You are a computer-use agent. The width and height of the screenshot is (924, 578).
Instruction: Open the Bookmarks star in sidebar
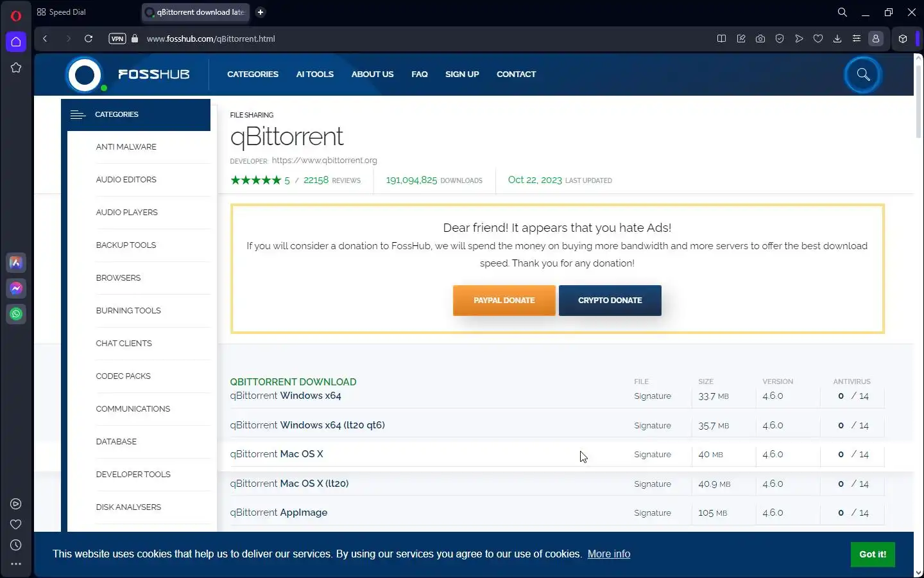[x=16, y=67]
